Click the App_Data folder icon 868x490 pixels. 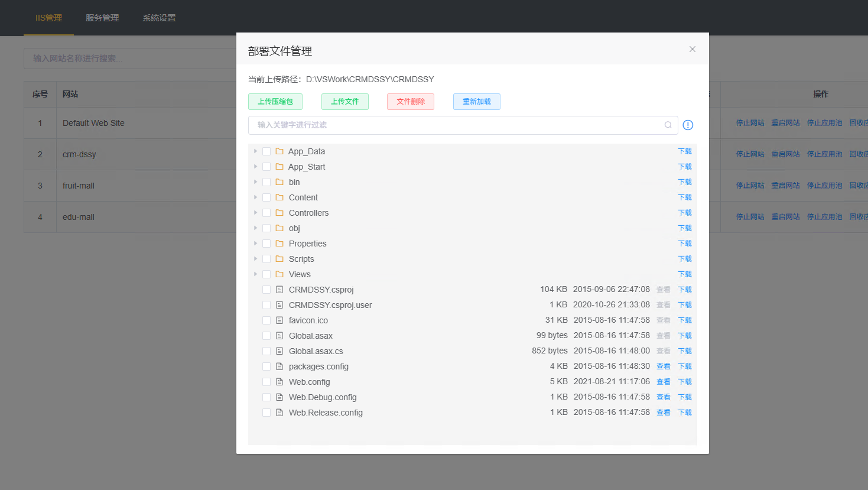pyautogui.click(x=279, y=151)
